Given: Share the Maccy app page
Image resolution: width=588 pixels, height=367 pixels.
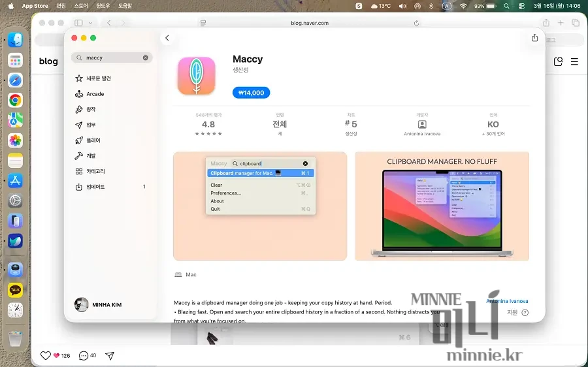Looking at the screenshot, I should 534,38.
